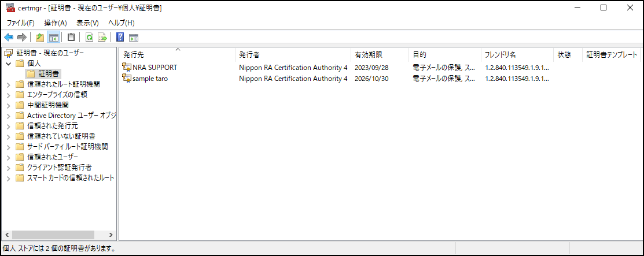Toggle the Show/Hide Console Tree button
This screenshot has width=644, height=256.
pos(53,38)
